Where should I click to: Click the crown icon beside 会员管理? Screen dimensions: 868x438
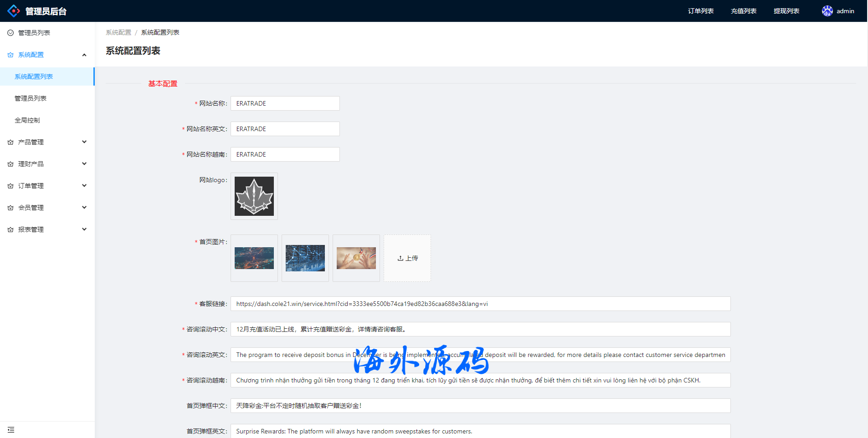tap(10, 208)
